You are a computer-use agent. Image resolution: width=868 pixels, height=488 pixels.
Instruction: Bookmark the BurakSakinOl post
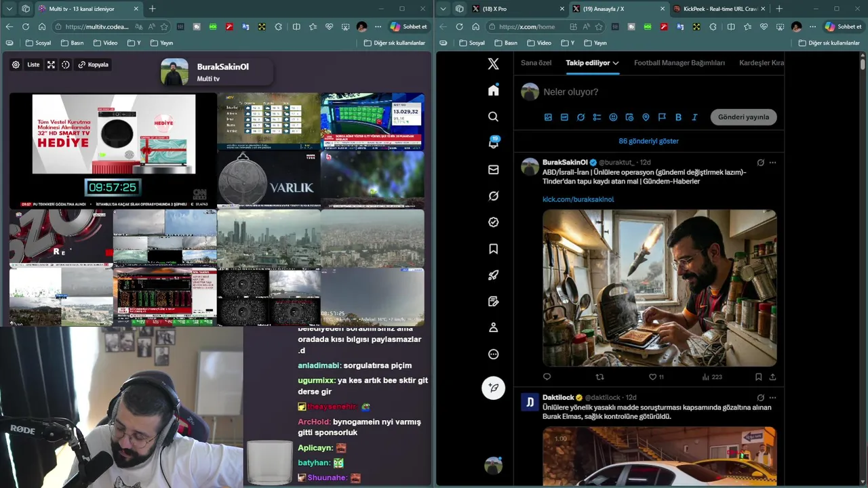(x=758, y=377)
